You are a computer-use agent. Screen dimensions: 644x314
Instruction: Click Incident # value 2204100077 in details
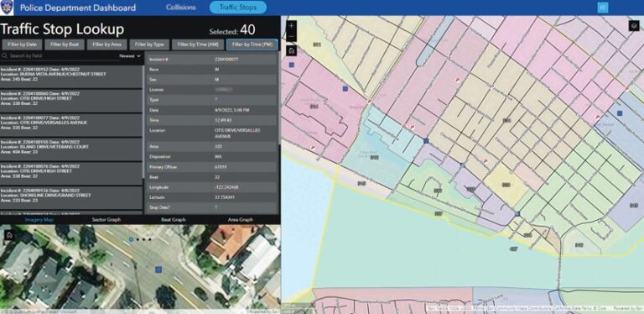tap(226, 60)
